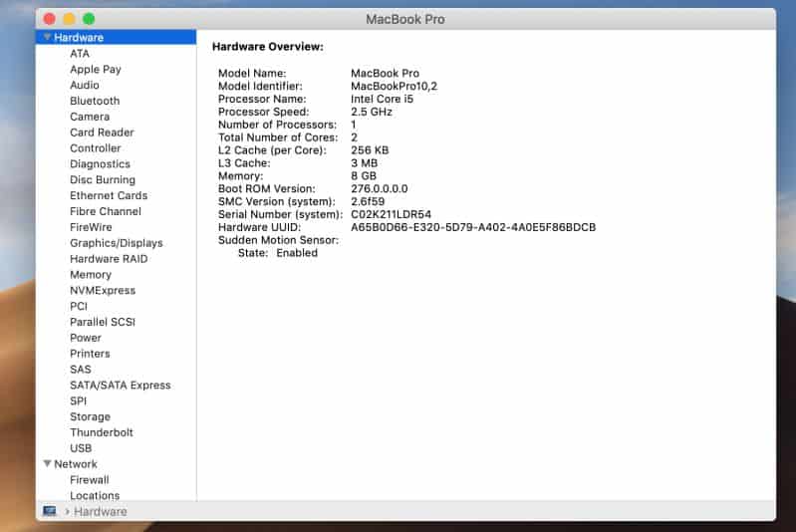This screenshot has width=796, height=532.
Task: Select Audio in the sidebar
Action: tap(85, 85)
